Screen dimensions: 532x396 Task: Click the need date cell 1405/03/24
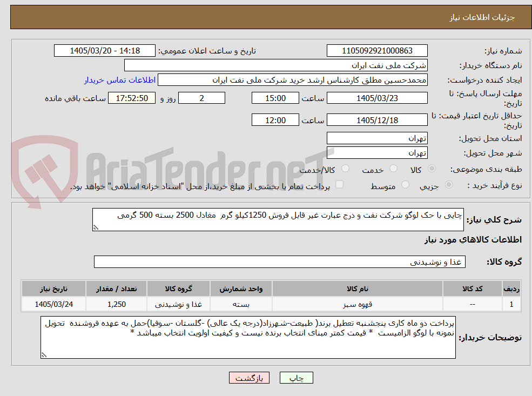(x=53, y=304)
